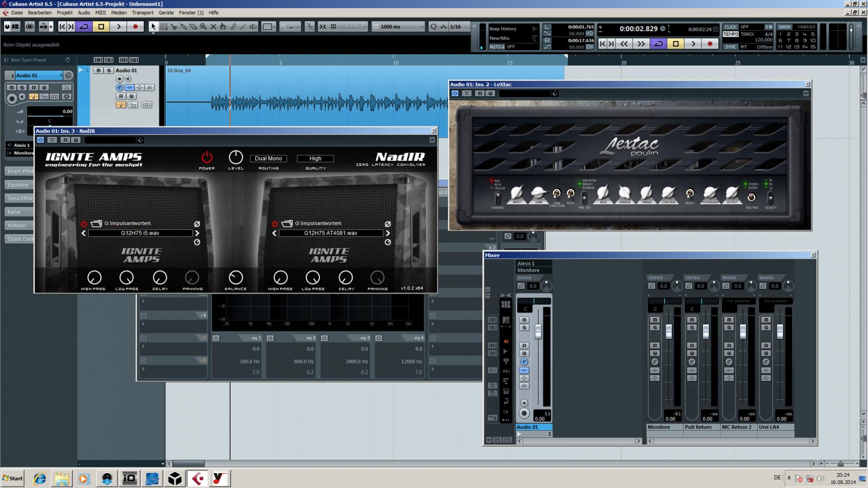Image resolution: width=868 pixels, height=488 pixels.
Task: Fast forward in transport panel
Action: [641, 44]
